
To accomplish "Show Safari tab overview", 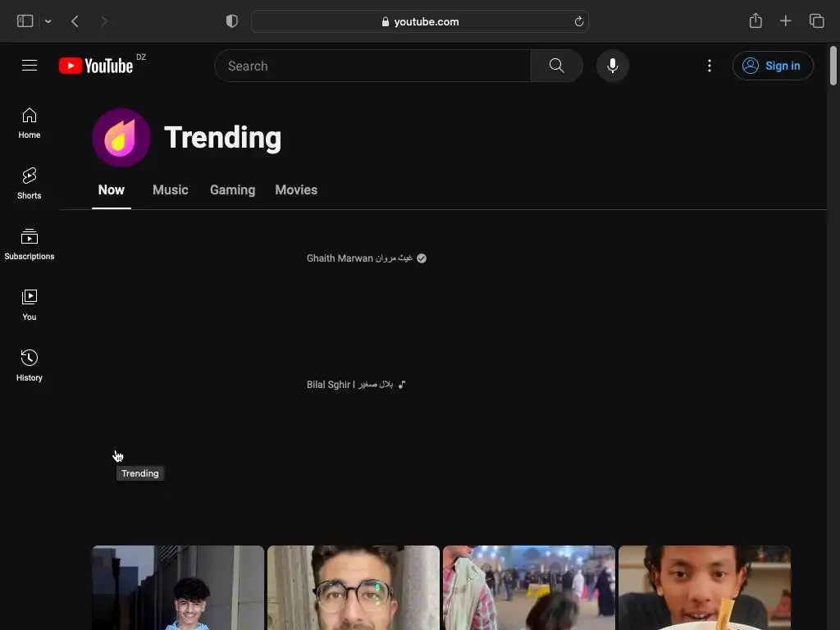I will (816, 21).
